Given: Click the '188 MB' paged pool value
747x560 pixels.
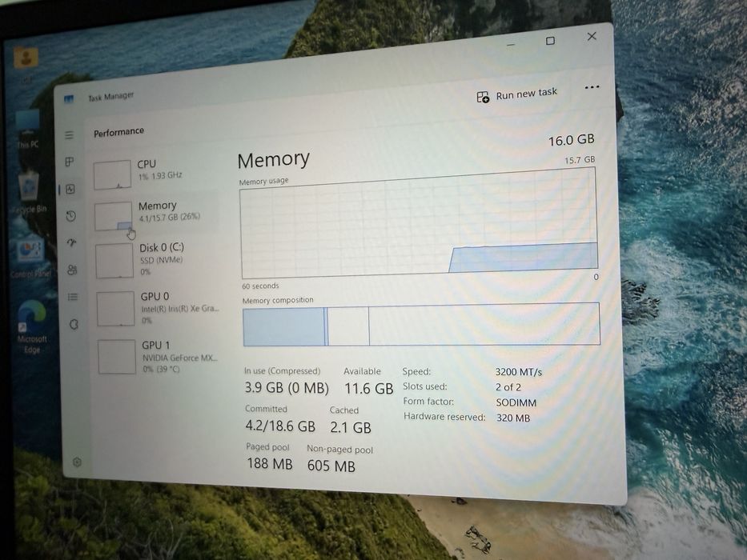Looking at the screenshot, I should point(270,463).
